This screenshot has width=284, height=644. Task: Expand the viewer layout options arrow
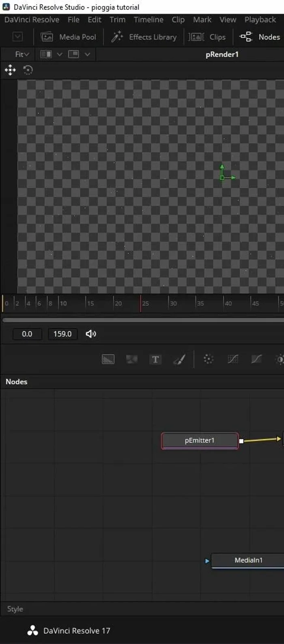[x=87, y=54]
